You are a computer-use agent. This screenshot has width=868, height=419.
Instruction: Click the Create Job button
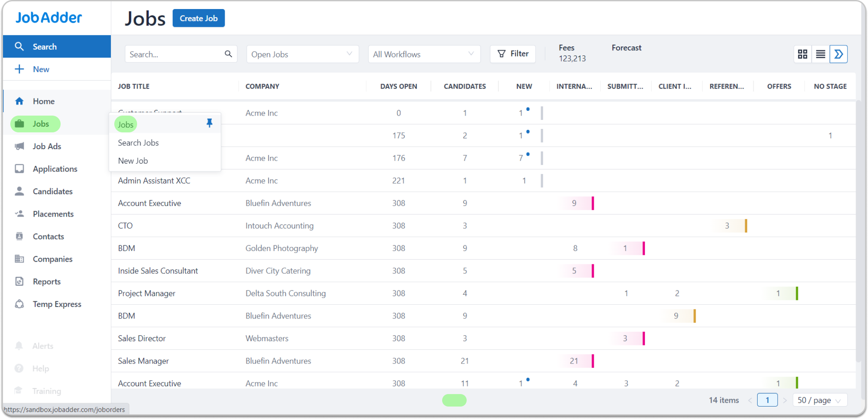[x=199, y=18]
